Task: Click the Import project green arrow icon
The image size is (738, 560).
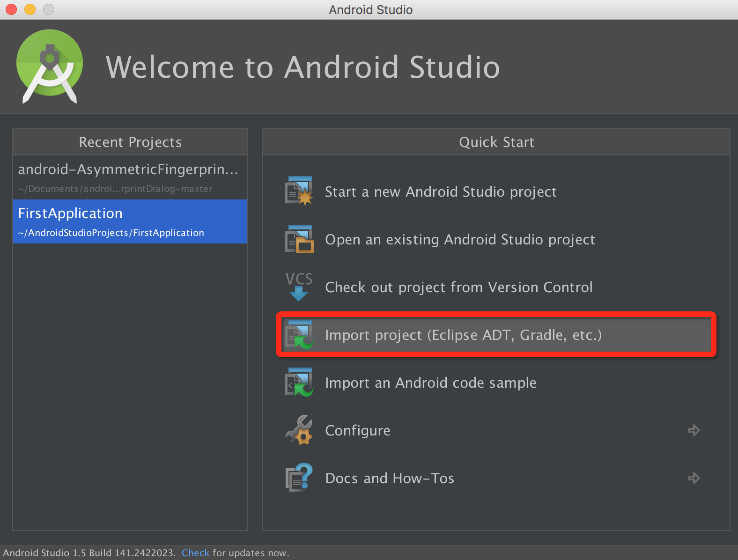Action: (299, 334)
